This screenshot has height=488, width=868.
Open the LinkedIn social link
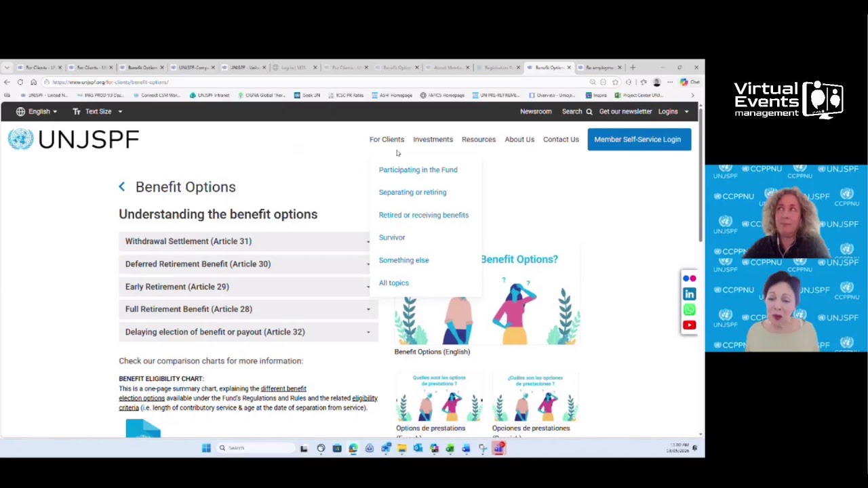coord(689,294)
